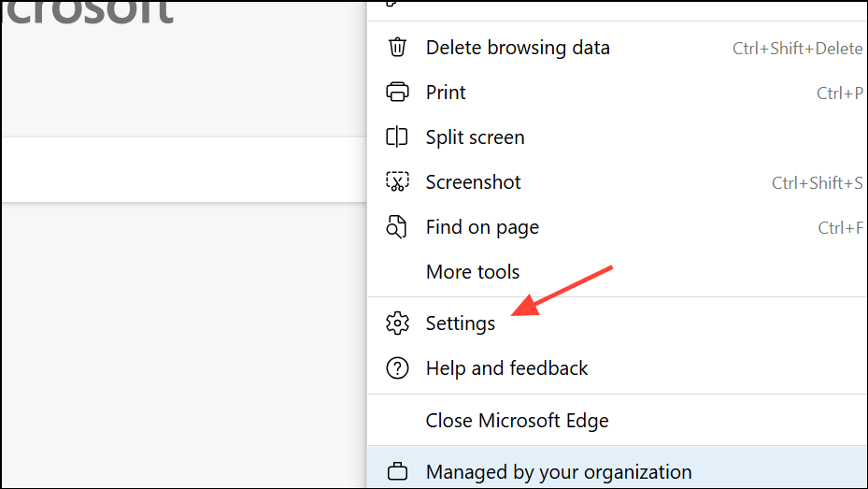Viewport: 868px width, 489px height.
Task: Expand the More tools submenu
Action: pyautogui.click(x=472, y=272)
